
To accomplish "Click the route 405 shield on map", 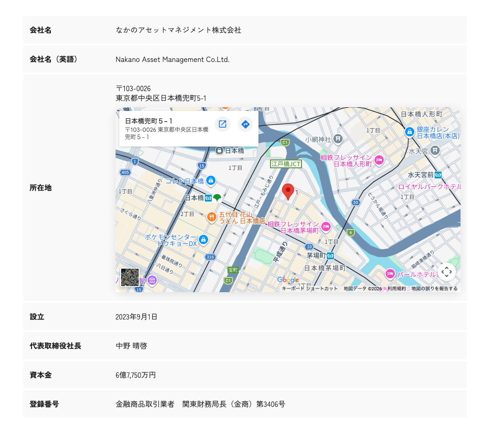I will (x=125, y=172).
